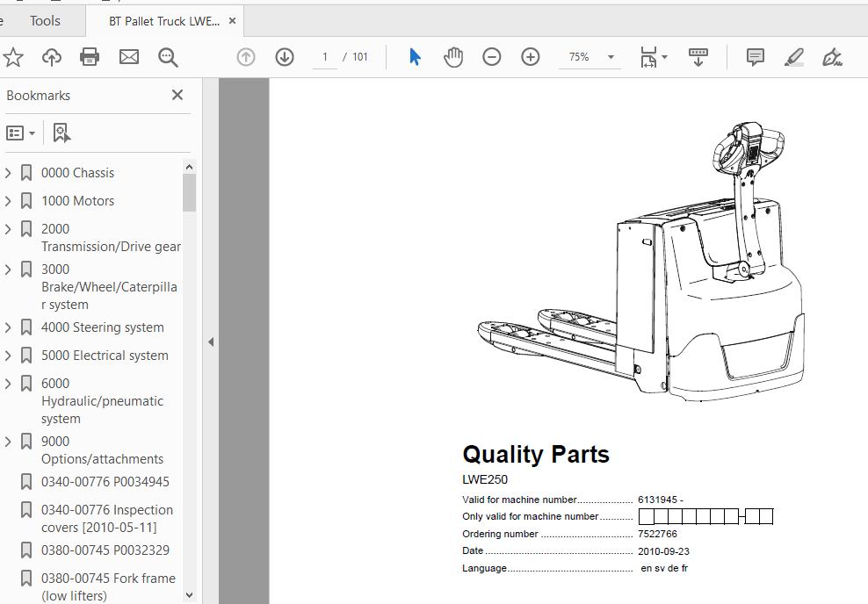Zoom out with the minus icon

point(492,57)
